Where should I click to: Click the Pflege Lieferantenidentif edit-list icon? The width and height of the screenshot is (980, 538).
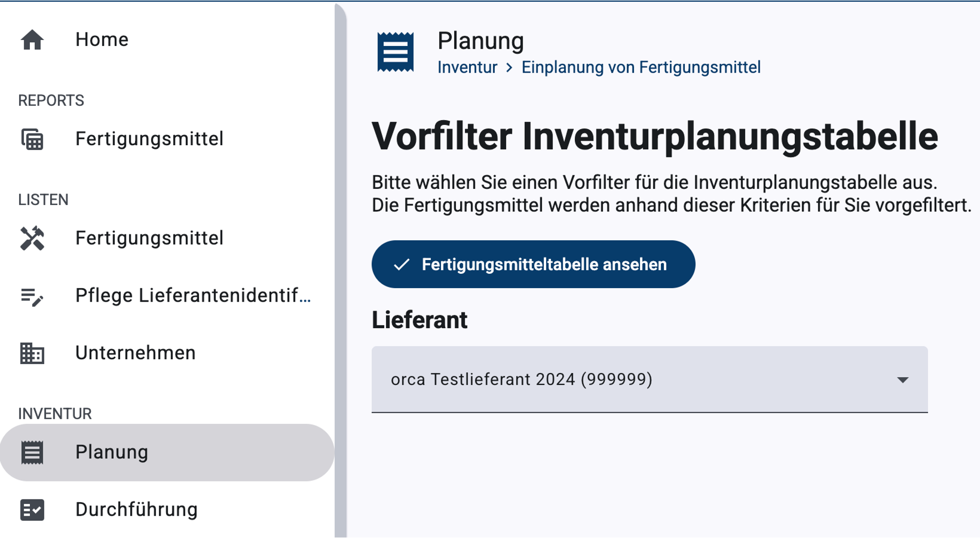point(32,296)
